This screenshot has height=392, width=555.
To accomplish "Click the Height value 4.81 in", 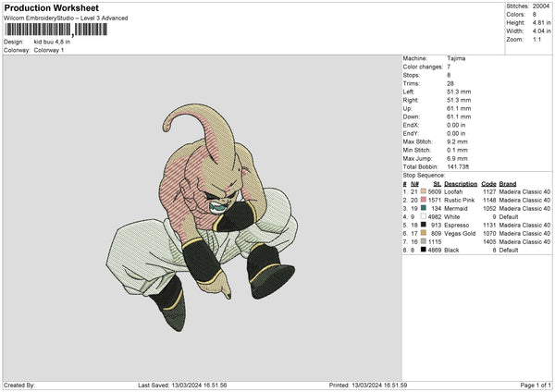I will (541, 22).
